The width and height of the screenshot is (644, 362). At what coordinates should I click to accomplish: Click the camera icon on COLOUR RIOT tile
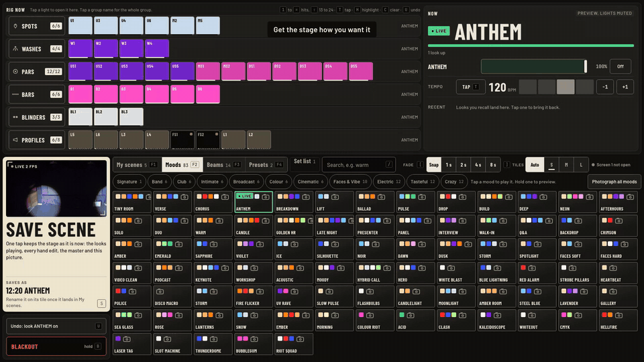[370, 315]
